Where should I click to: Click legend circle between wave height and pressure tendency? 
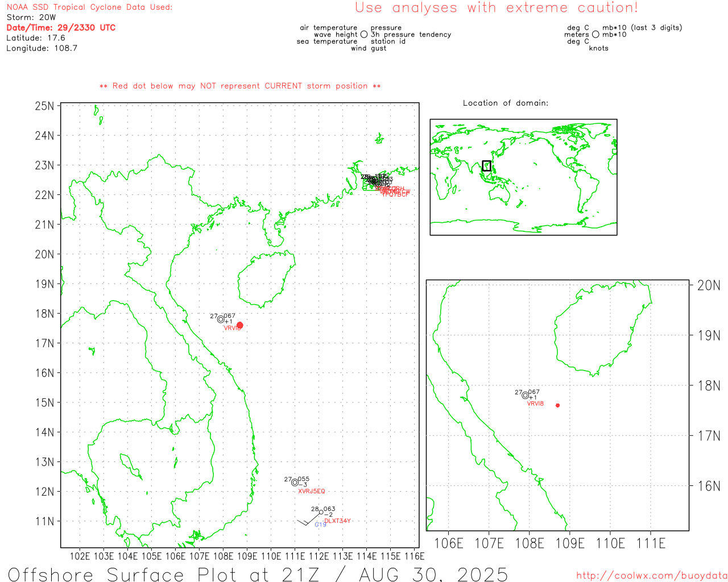coord(364,35)
